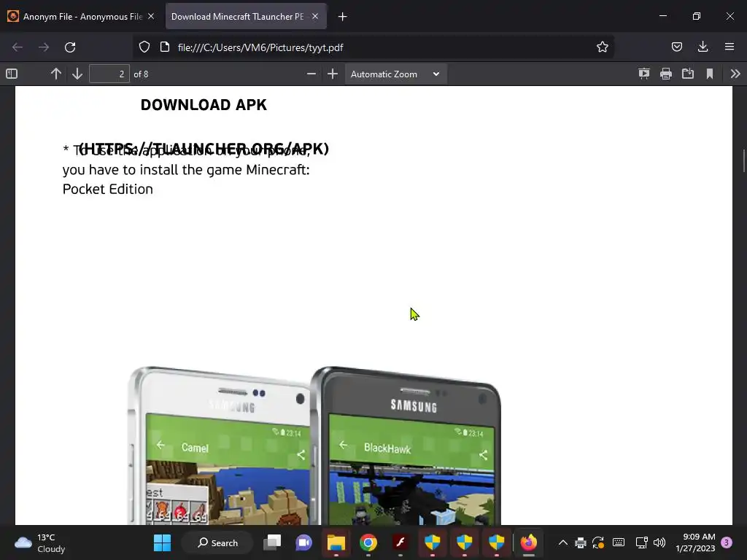This screenshot has width=747, height=560.
Task: Open the Flash app on taskbar
Action: pos(400,542)
